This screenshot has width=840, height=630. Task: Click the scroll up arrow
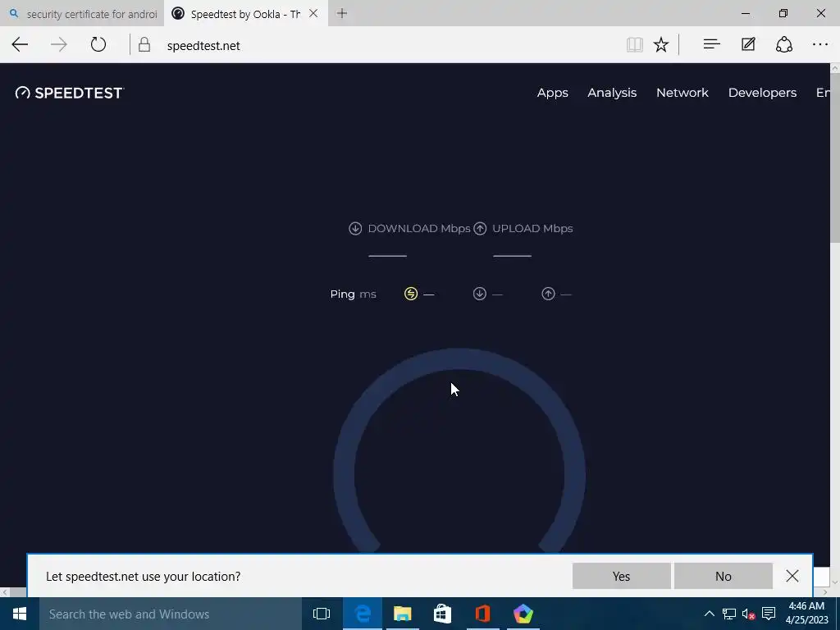click(x=834, y=68)
